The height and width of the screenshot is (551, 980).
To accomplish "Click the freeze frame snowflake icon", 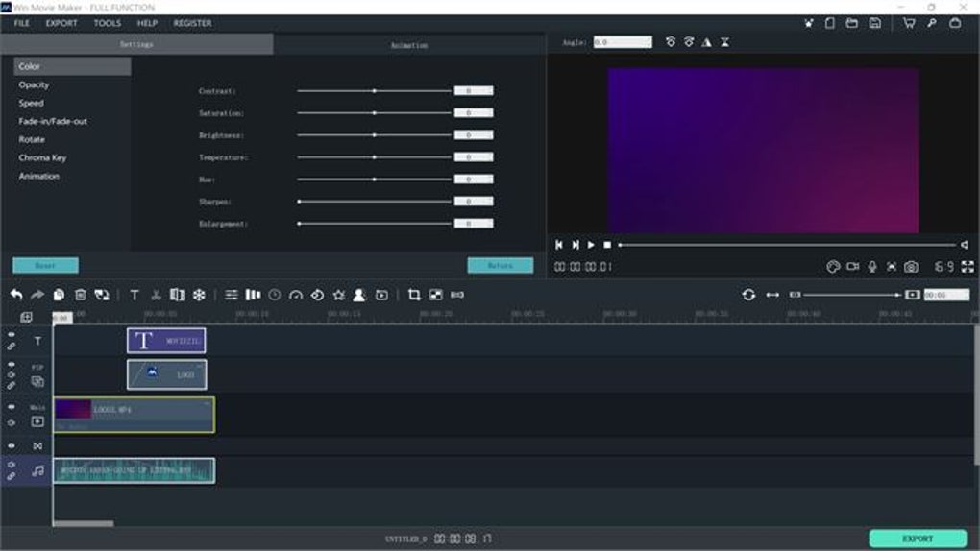I will [x=199, y=295].
